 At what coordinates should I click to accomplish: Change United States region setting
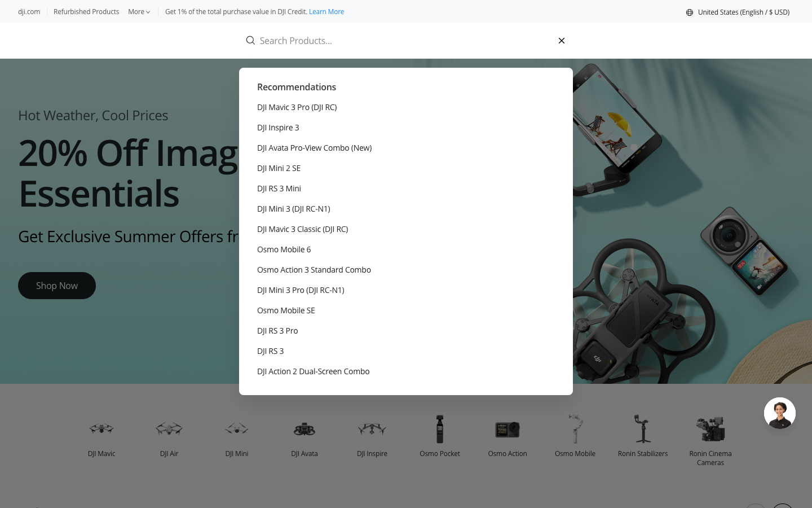(743, 12)
